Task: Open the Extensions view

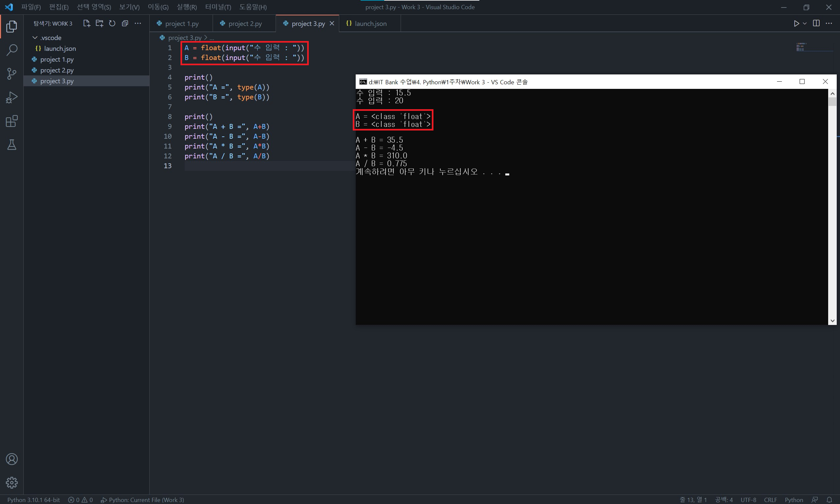Action: tap(11, 121)
